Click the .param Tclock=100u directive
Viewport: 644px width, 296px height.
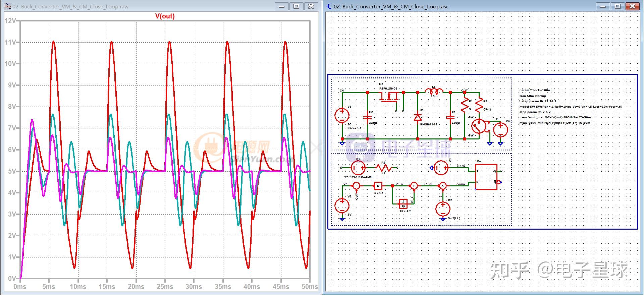tap(534, 90)
